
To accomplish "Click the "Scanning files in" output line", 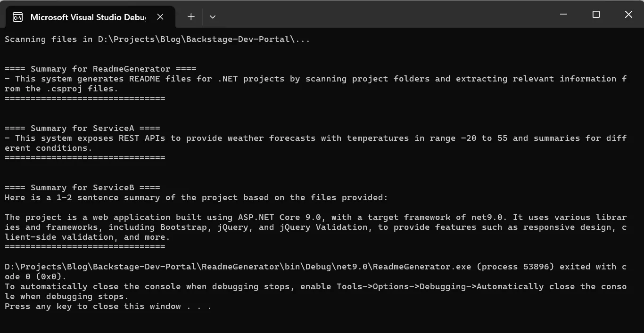I will 157,39.
